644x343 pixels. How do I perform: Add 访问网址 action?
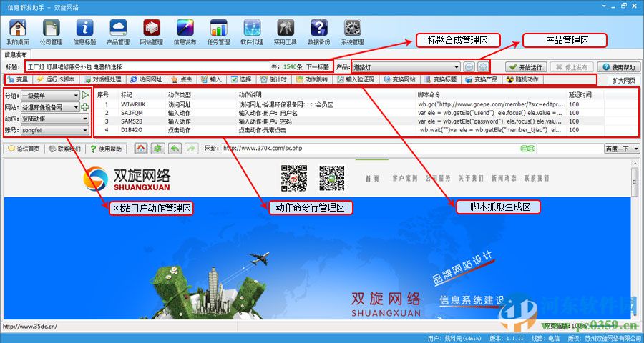click(x=146, y=79)
